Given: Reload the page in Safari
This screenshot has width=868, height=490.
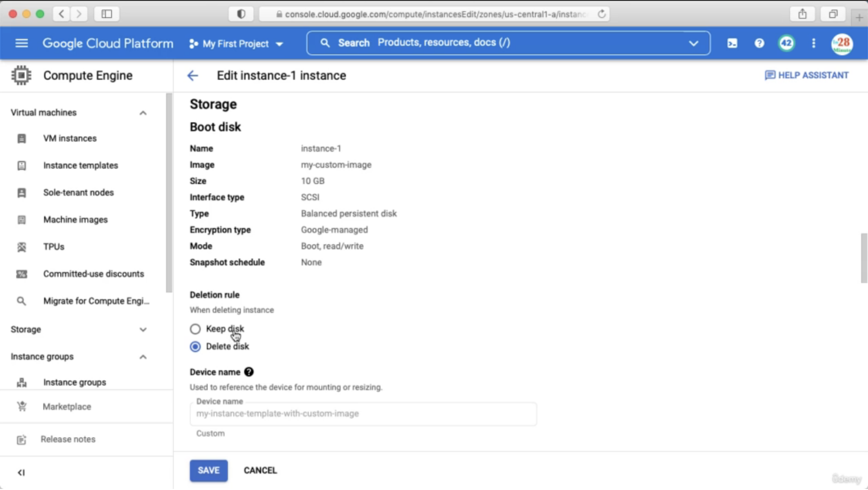Looking at the screenshot, I should click(x=602, y=14).
